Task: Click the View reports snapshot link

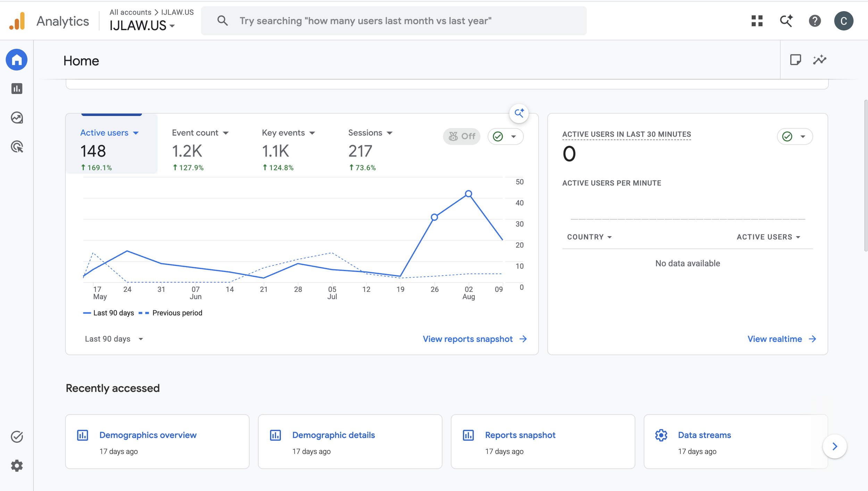Action: pos(468,339)
